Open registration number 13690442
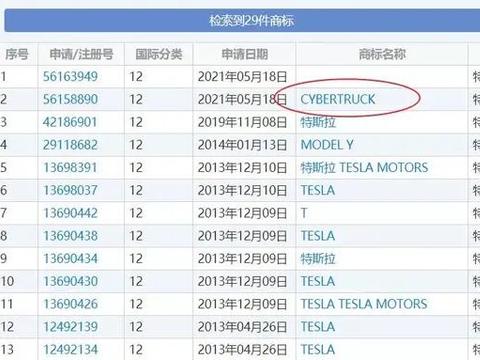This screenshot has width=480, height=360. 70,213
